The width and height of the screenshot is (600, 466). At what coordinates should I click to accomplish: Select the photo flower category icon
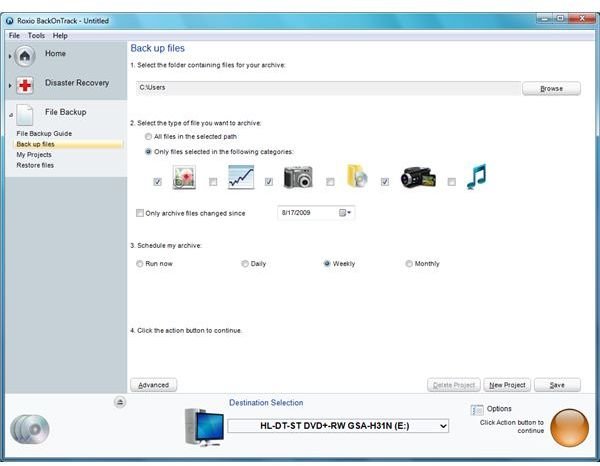pyautogui.click(x=184, y=177)
